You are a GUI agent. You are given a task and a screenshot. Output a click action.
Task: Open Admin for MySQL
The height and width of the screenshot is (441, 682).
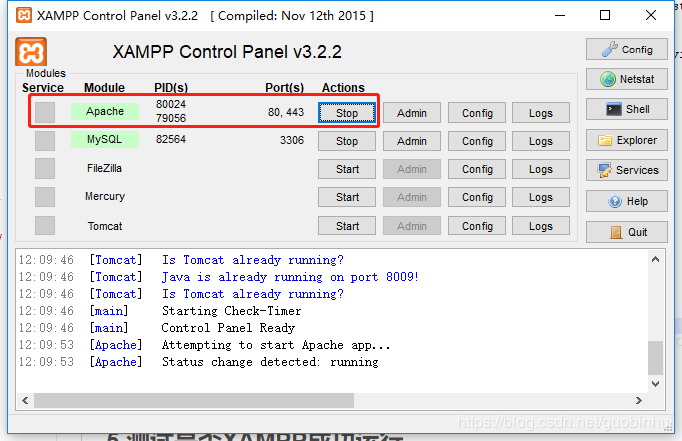click(x=411, y=141)
